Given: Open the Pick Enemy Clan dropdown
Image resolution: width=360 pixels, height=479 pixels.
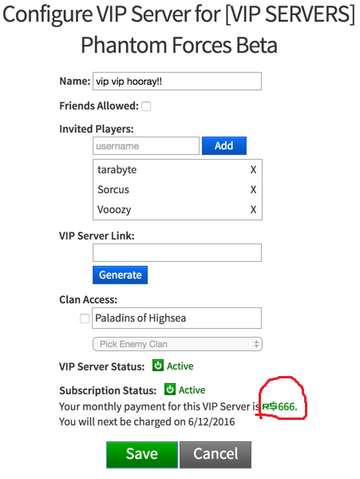Looking at the screenshot, I should [x=177, y=344].
